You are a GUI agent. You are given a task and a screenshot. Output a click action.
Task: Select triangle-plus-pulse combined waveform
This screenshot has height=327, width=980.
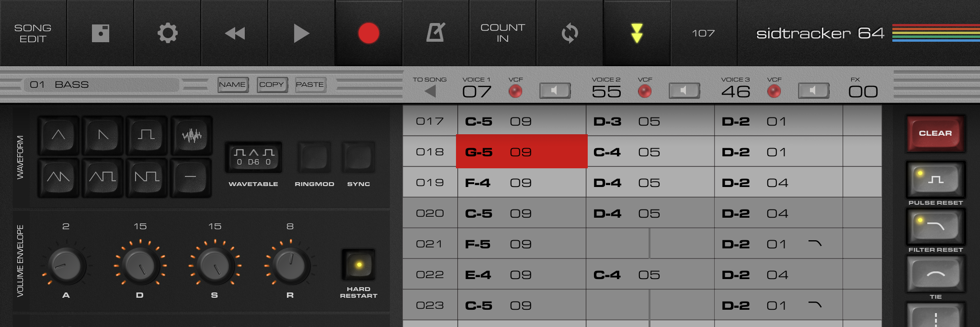(x=103, y=177)
